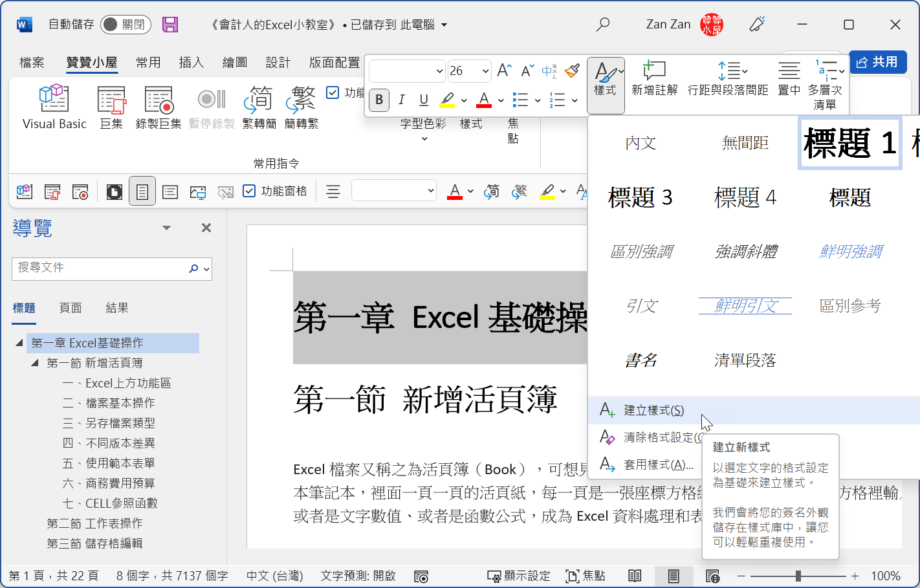Open Visual Basic editor
Screen dimensions: 920x588
[54, 107]
